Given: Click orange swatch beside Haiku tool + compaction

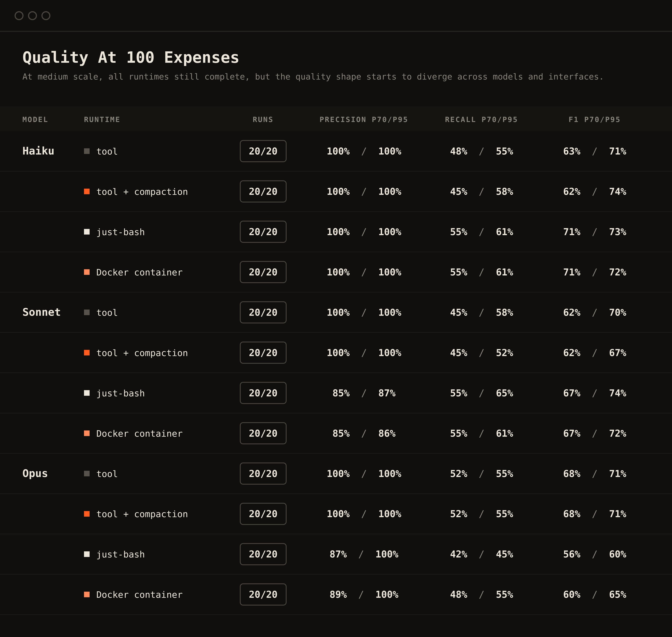Looking at the screenshot, I should point(87,192).
